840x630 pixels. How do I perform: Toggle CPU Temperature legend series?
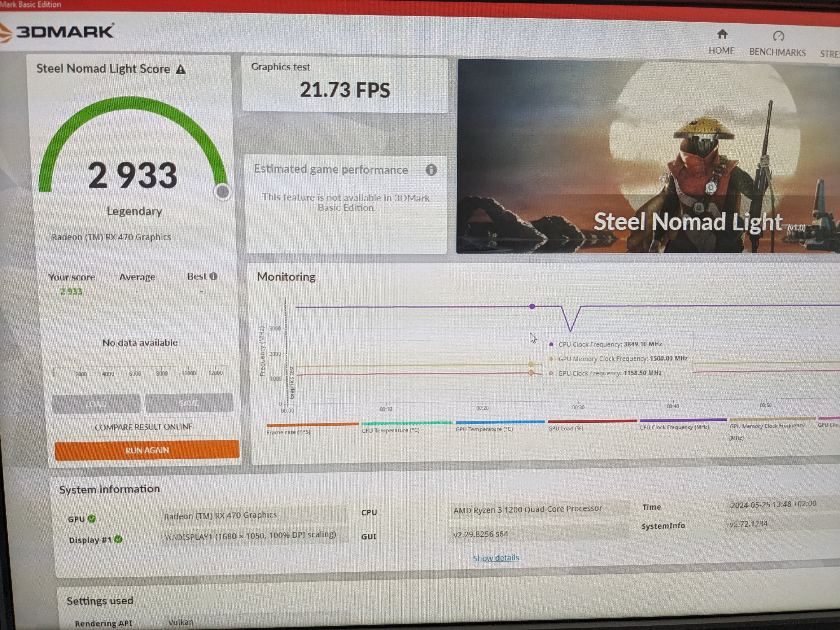pos(390,430)
